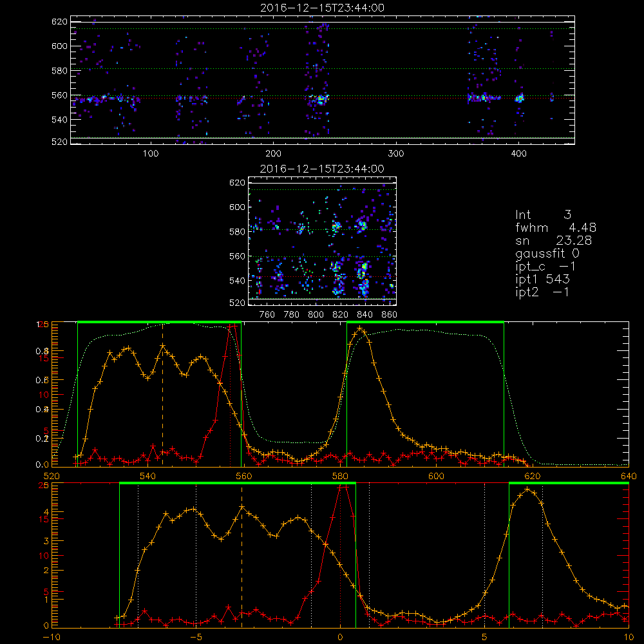Click the middle image title 2016-12-15T23:44:00
Screen dimensions: 644x644
click(322, 169)
